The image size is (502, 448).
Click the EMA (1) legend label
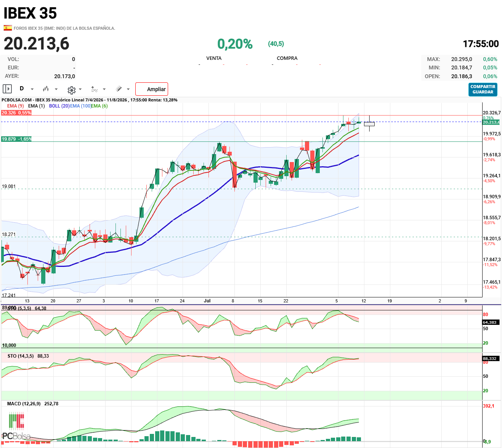36,106
